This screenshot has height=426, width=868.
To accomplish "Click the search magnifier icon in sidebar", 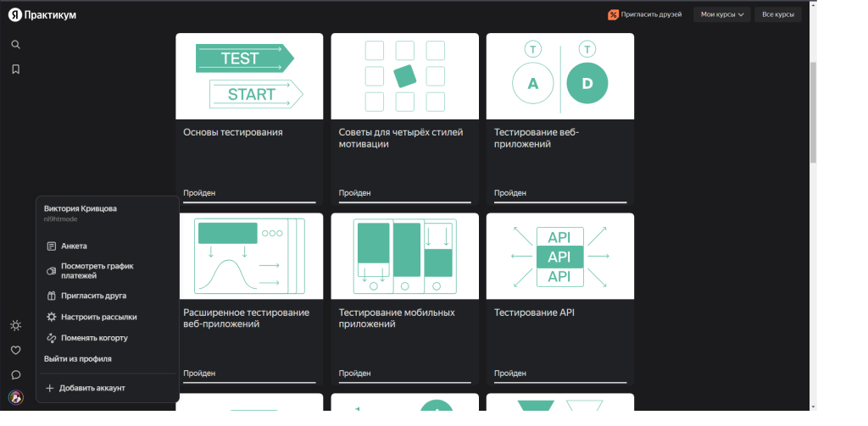I will point(15,44).
